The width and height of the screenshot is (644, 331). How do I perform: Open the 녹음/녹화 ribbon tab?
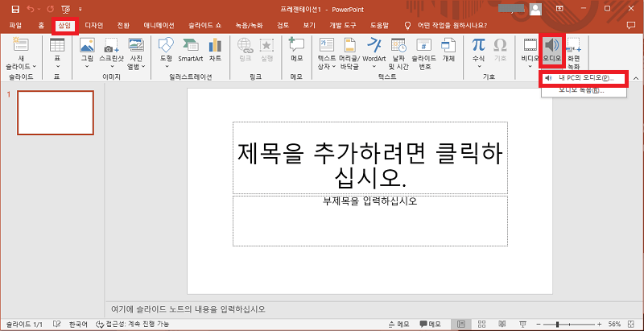pyautogui.click(x=250, y=26)
